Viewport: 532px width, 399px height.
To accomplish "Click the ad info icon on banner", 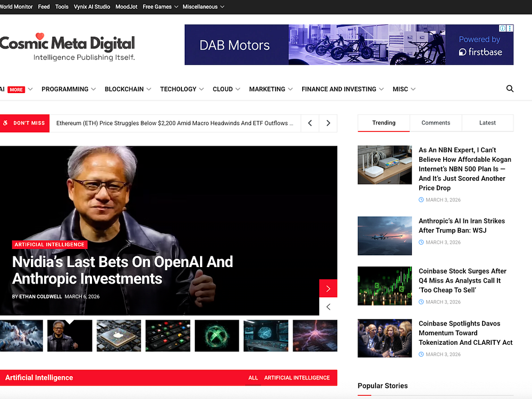I will pos(503,28).
